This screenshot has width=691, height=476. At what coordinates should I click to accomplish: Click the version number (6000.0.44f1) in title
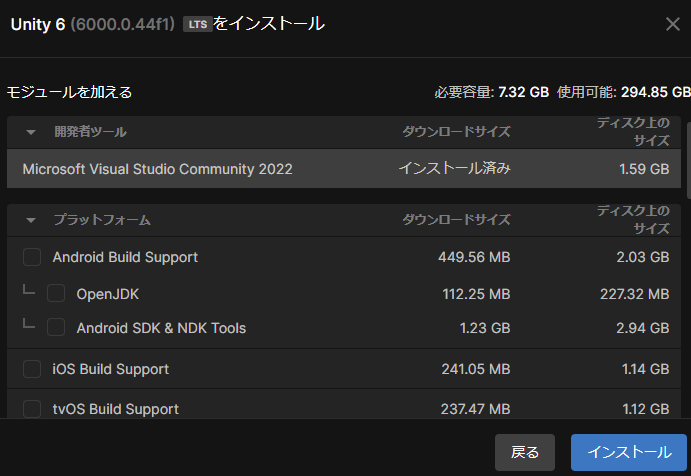(x=123, y=24)
